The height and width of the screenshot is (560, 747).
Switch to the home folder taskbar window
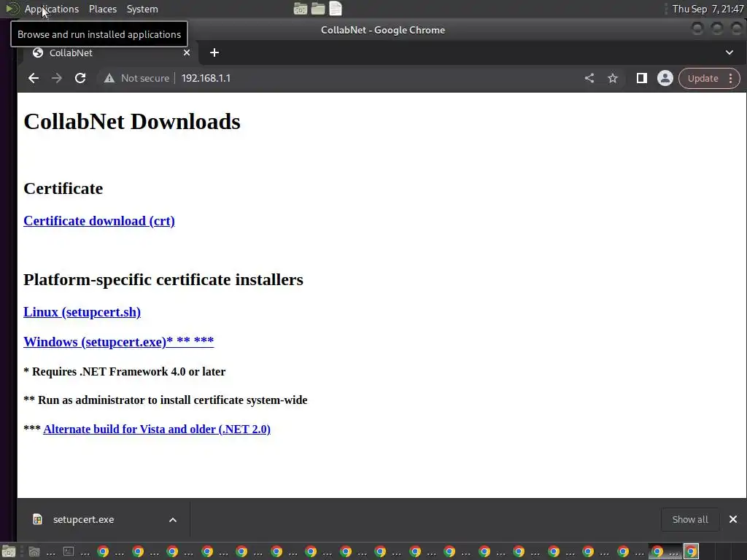click(41, 552)
